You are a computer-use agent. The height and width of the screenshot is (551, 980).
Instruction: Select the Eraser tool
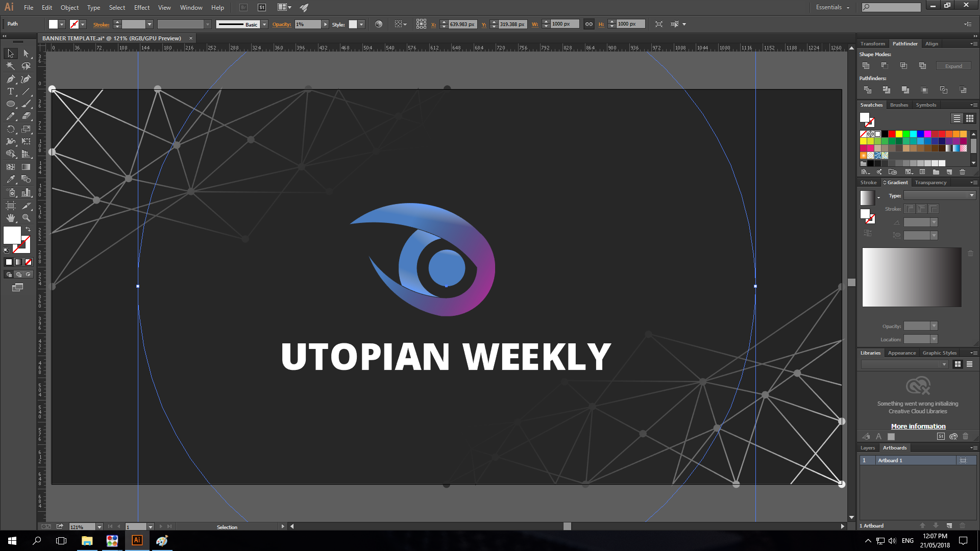(26, 116)
